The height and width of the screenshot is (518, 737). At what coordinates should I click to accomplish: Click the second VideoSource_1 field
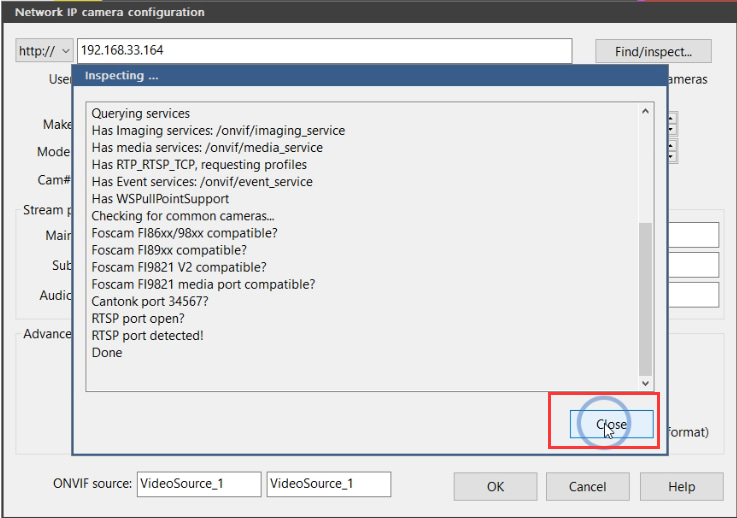329,484
